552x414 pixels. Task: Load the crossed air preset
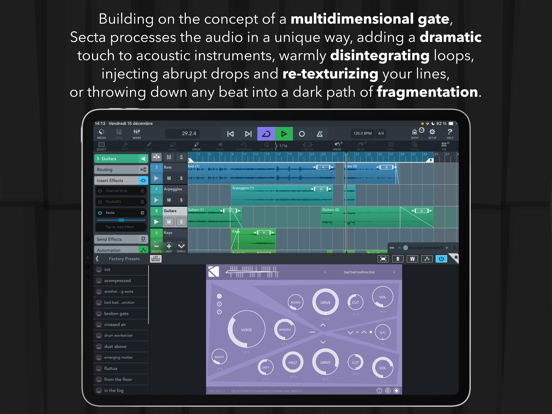pos(121,324)
